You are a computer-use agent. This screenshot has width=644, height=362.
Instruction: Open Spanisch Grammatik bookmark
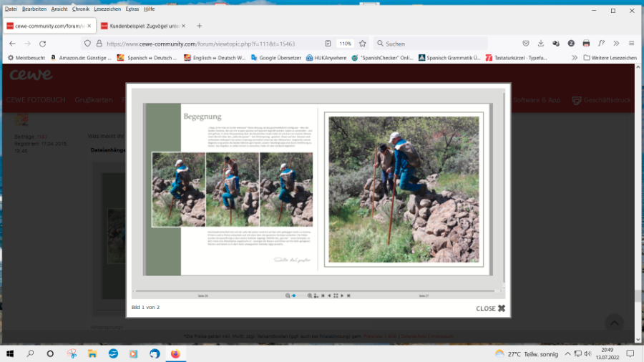[449, 58]
